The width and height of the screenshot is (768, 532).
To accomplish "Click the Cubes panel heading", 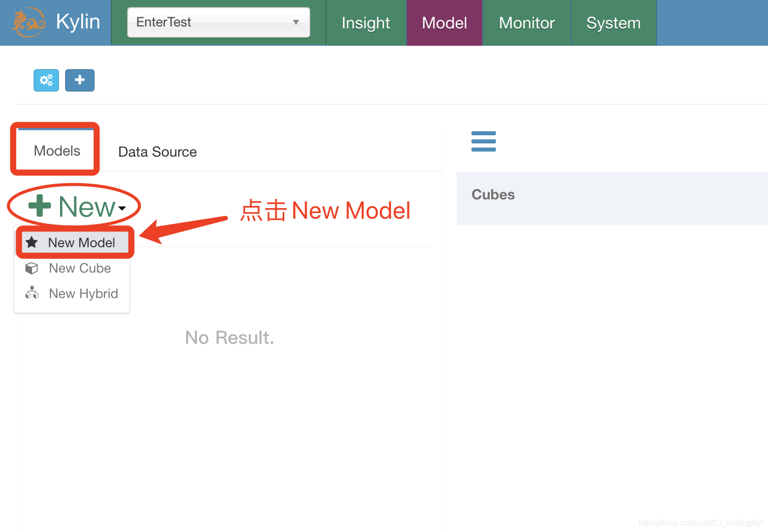I will tap(493, 194).
